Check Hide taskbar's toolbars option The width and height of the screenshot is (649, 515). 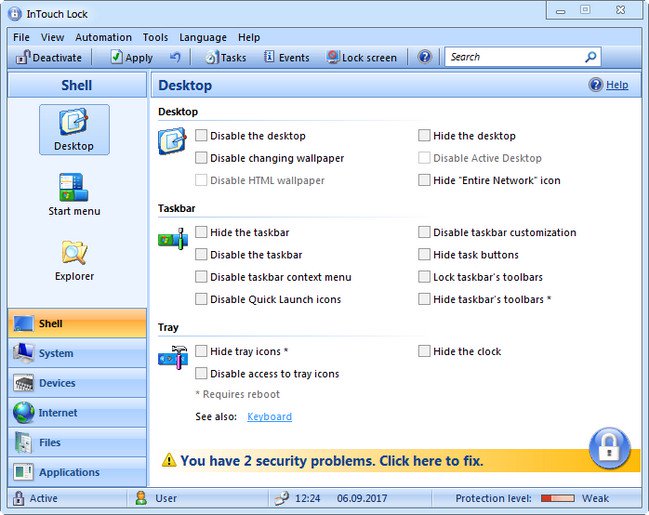[x=424, y=299]
